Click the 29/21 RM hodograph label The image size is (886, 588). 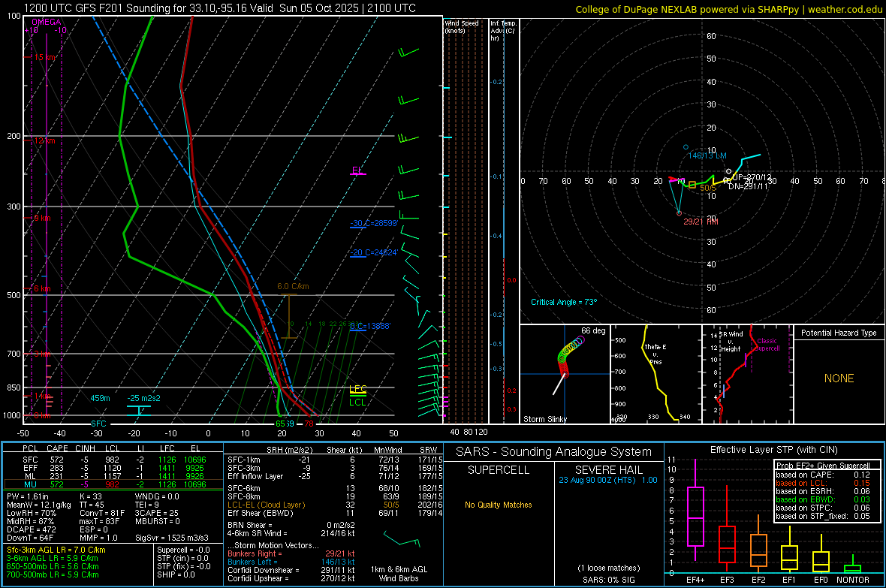(x=701, y=222)
